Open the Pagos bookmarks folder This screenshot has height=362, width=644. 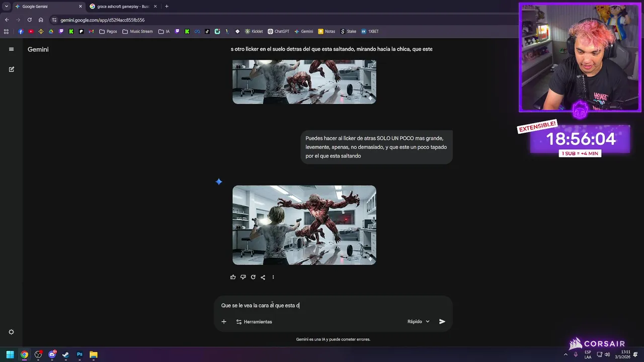(108, 31)
